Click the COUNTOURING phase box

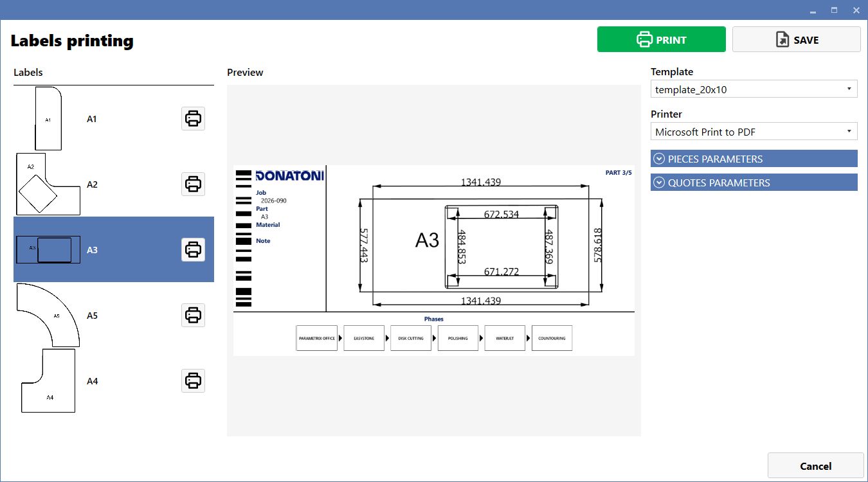pos(552,338)
